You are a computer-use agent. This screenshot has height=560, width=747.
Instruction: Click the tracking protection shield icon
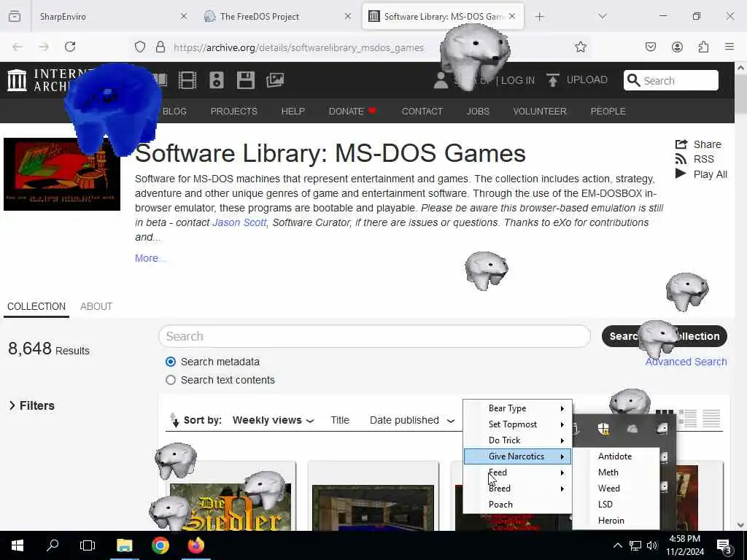pyautogui.click(x=139, y=47)
